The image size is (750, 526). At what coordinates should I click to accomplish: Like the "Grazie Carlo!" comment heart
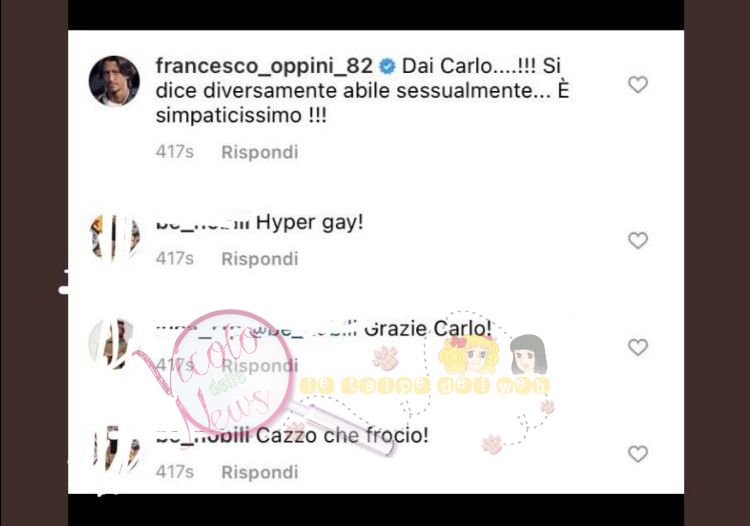tap(638, 347)
